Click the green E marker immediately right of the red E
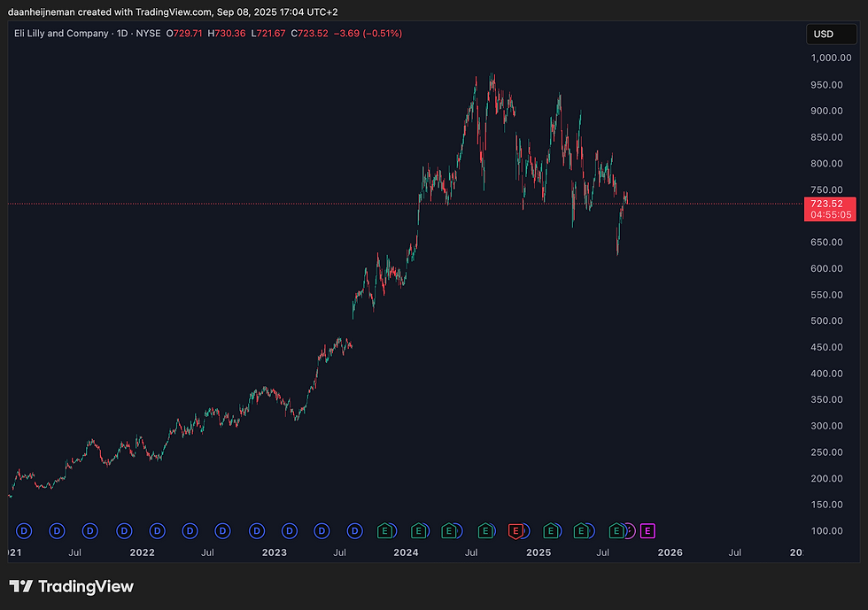The image size is (868, 610). point(550,531)
